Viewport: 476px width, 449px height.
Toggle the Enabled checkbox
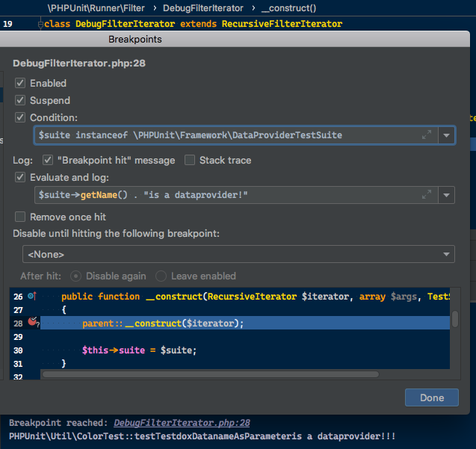pyautogui.click(x=20, y=83)
